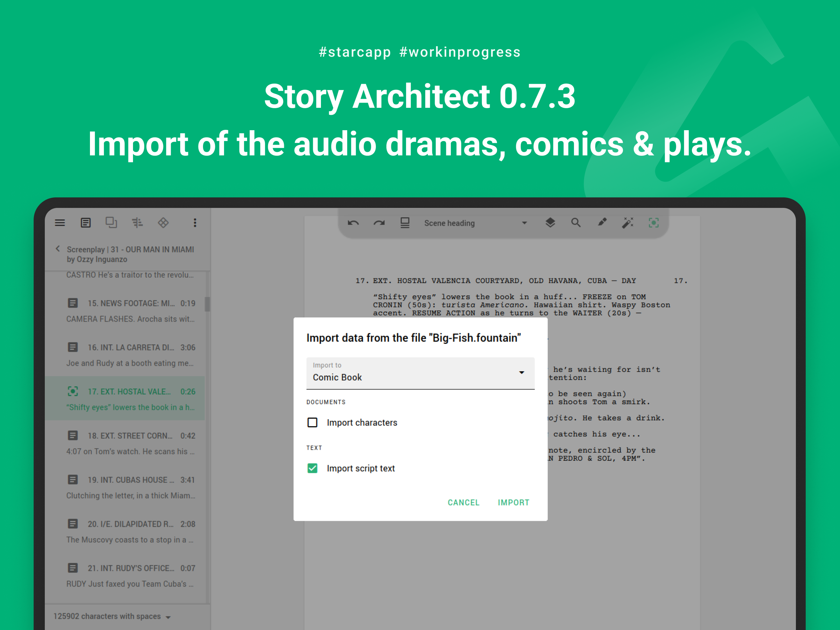Viewport: 840px width, 630px height.
Task: Expand the characters with spaces counter dropdown
Action: coord(112,616)
